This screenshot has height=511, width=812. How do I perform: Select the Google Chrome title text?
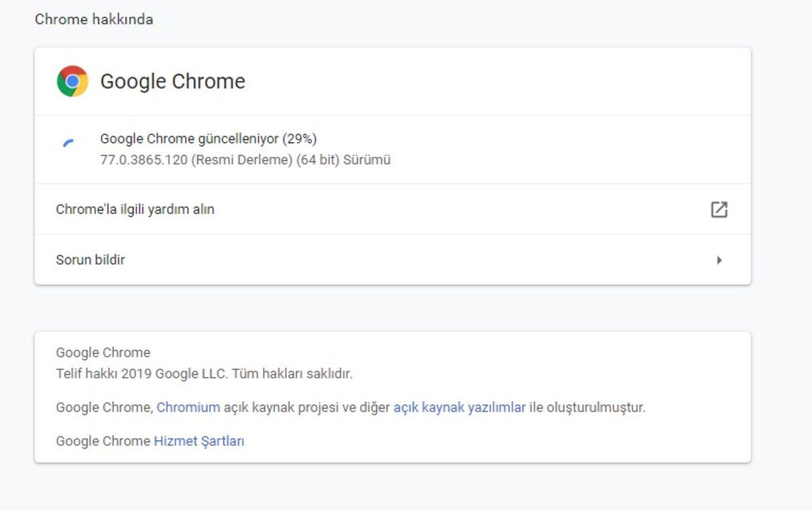173,81
